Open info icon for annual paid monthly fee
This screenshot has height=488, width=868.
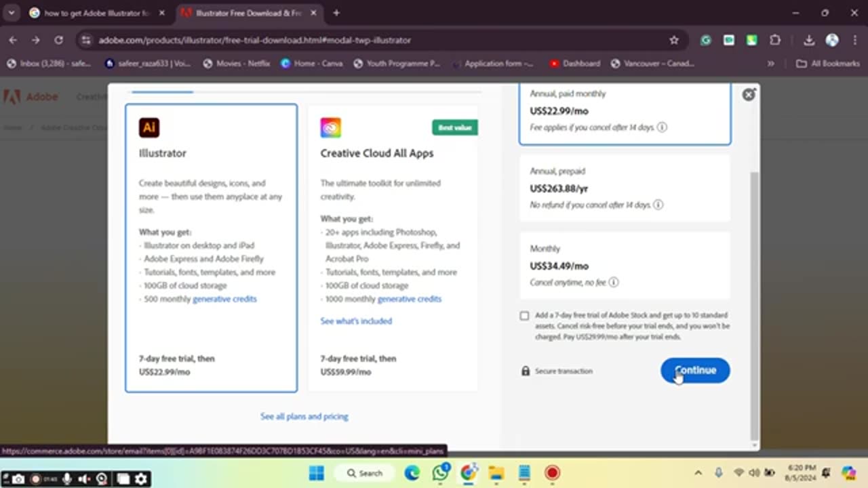[x=662, y=127]
